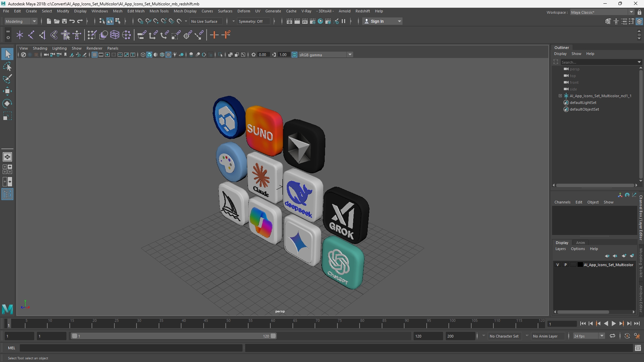Open the Modeling menu set dropdown
This screenshot has width=644, height=362.
pyautogui.click(x=21, y=21)
